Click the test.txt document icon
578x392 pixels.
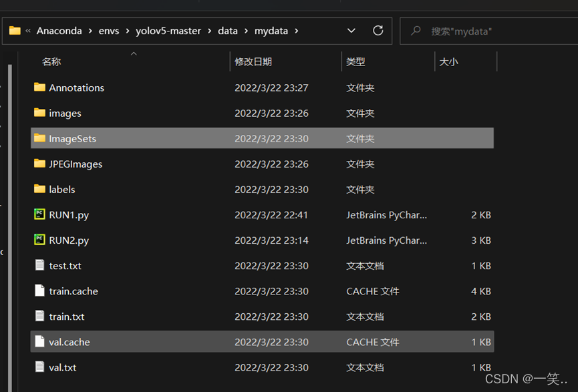[x=39, y=265]
